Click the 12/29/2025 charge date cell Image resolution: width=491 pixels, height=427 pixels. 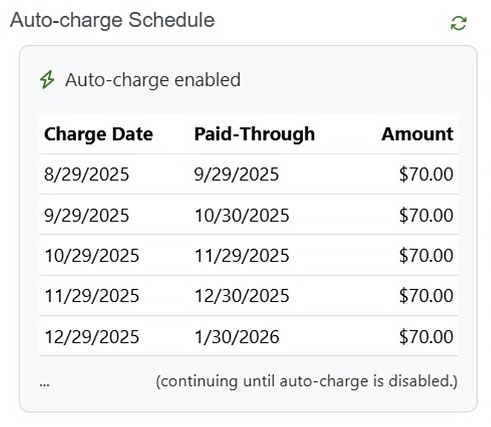coord(92,337)
